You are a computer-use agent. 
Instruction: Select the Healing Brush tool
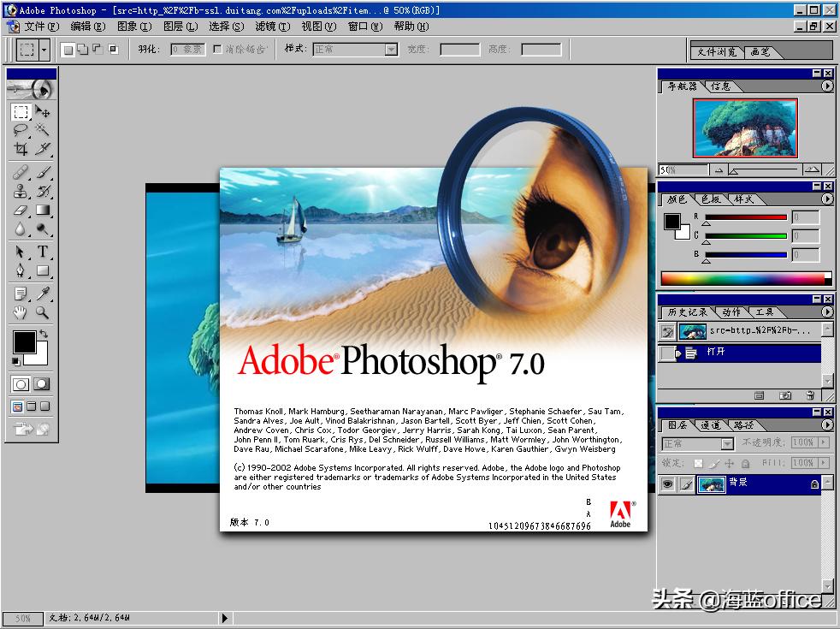19,171
